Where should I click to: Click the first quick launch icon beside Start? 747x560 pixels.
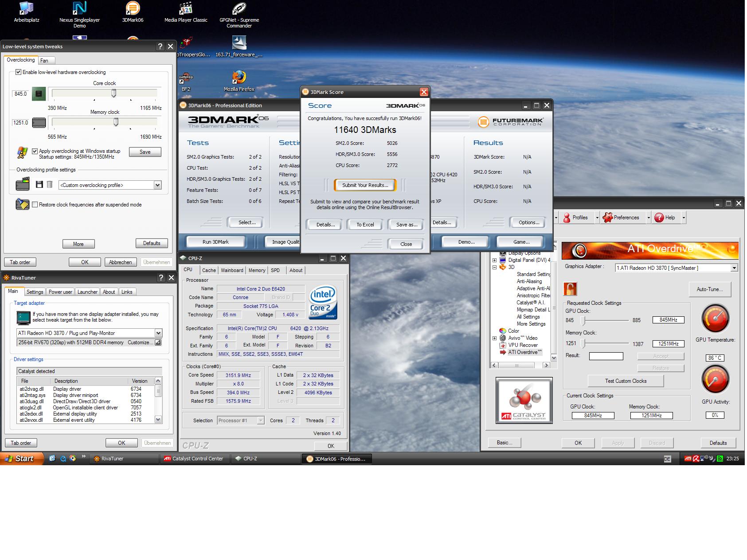coord(52,459)
